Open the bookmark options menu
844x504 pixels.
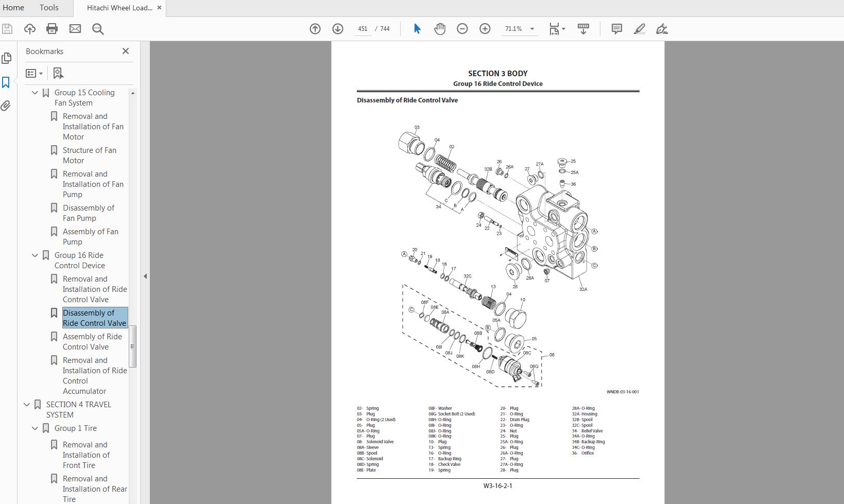coord(34,73)
